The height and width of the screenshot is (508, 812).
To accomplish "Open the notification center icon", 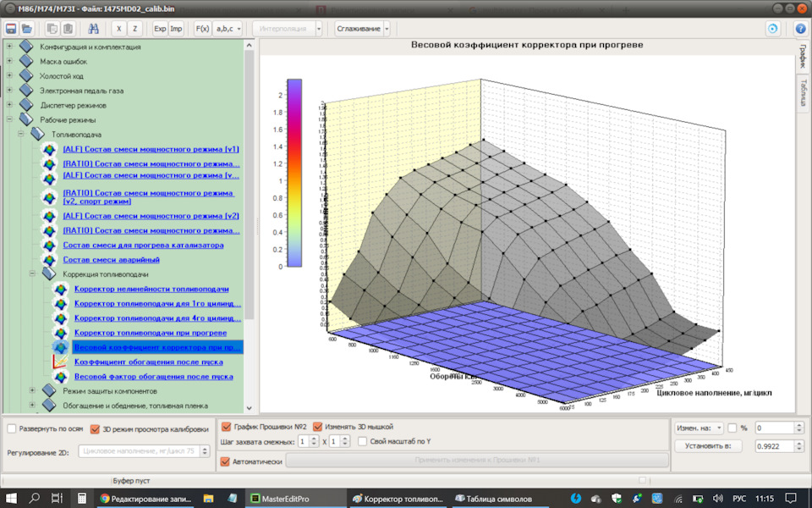I will pos(791,499).
